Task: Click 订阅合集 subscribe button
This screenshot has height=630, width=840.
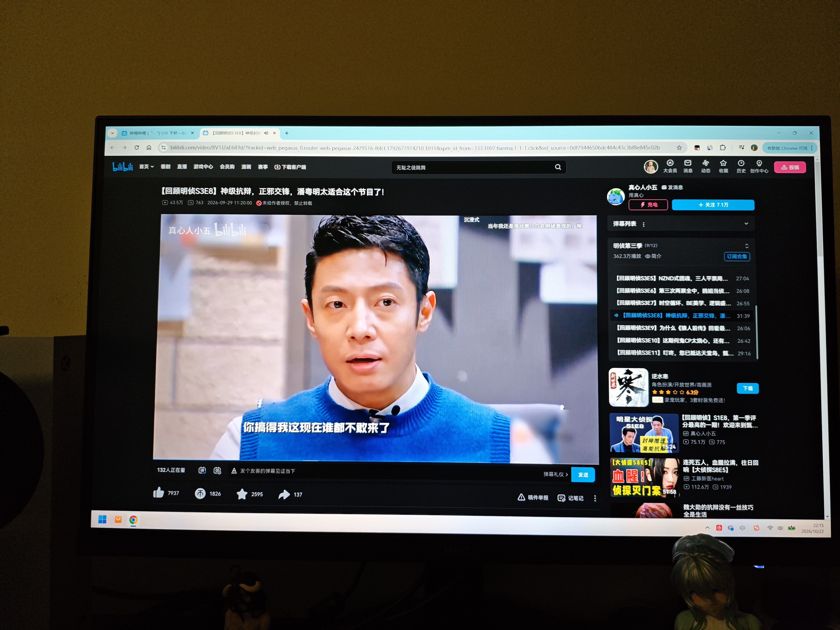Action: [737, 257]
